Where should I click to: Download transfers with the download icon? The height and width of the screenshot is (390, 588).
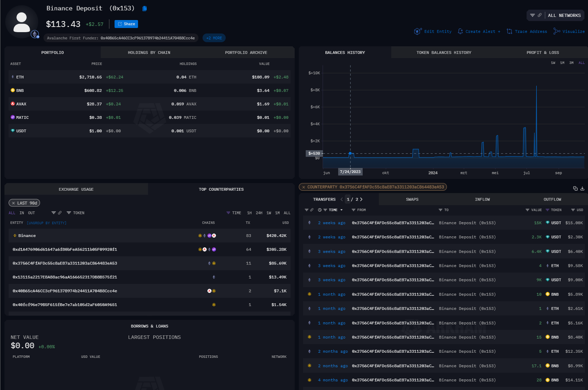click(582, 188)
